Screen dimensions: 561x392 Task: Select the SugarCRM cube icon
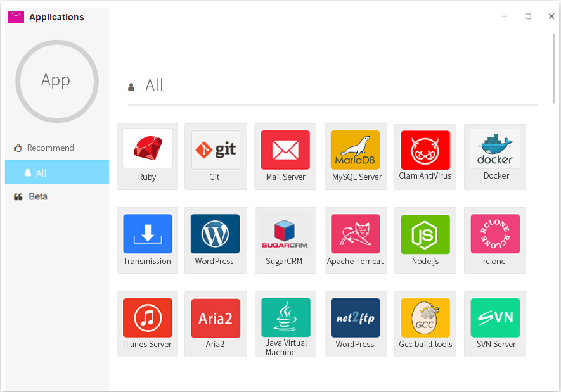(285, 234)
